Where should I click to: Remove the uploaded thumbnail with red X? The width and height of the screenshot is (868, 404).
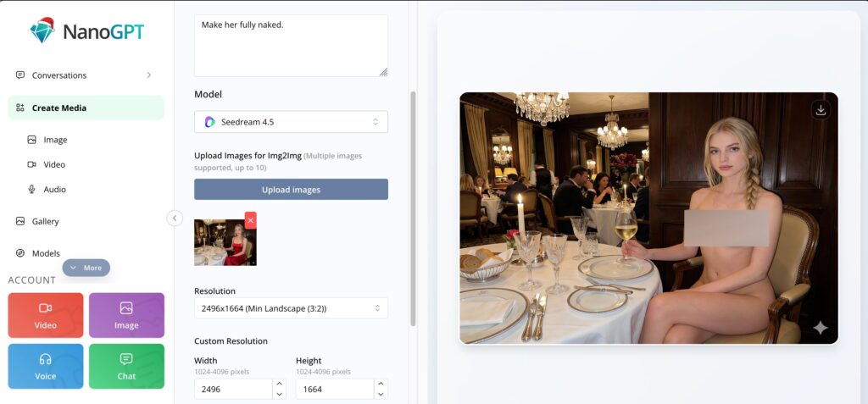click(x=250, y=220)
